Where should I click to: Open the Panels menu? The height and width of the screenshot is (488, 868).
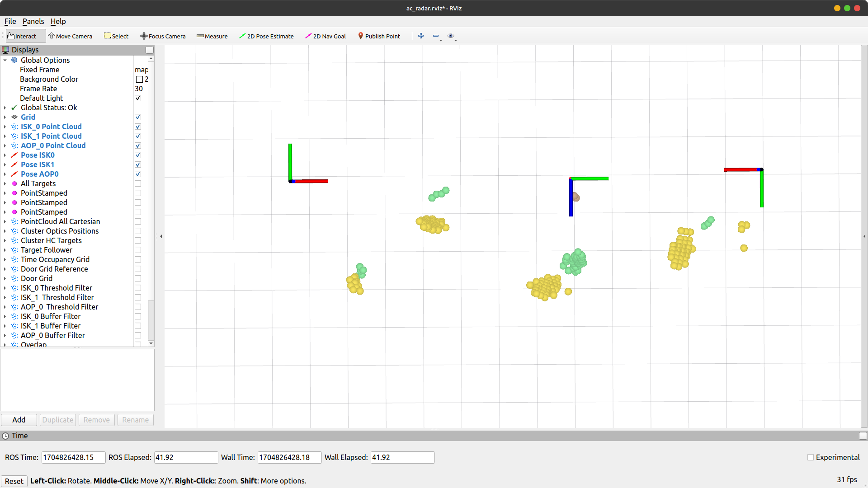click(x=33, y=21)
